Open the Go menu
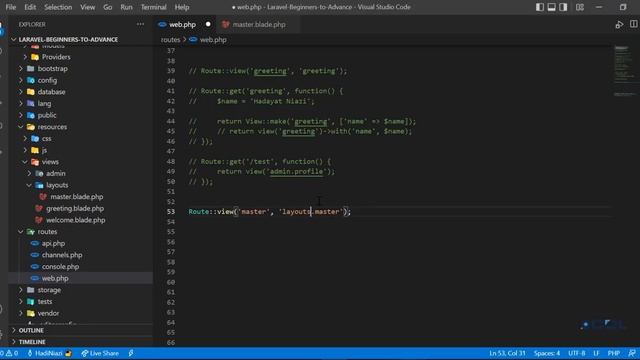The width and height of the screenshot is (640, 360). (x=107, y=7)
